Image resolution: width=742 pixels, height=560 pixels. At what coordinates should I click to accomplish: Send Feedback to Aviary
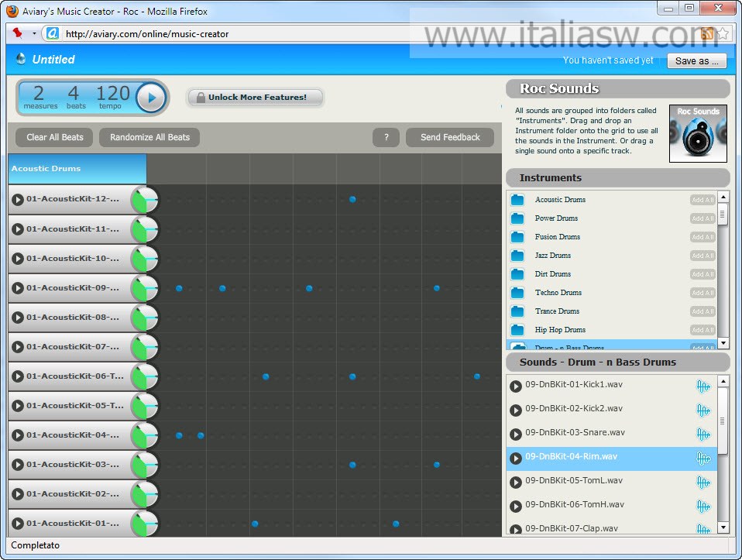point(450,137)
